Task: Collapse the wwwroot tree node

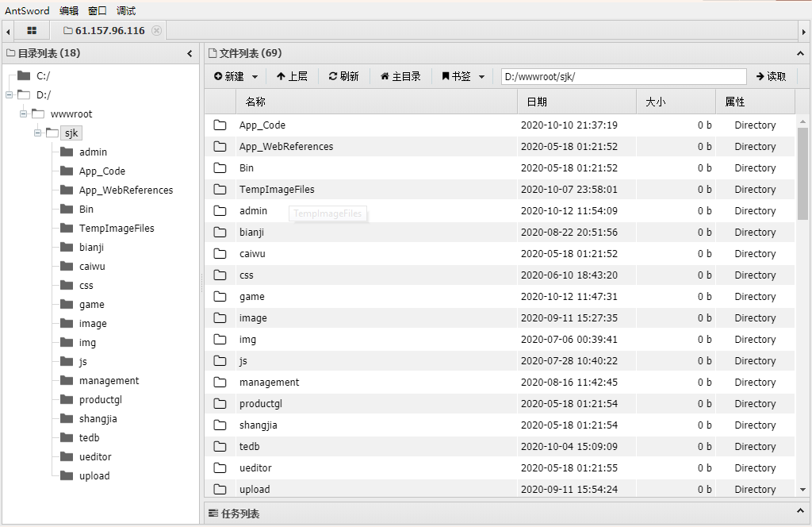Action: tap(24, 114)
